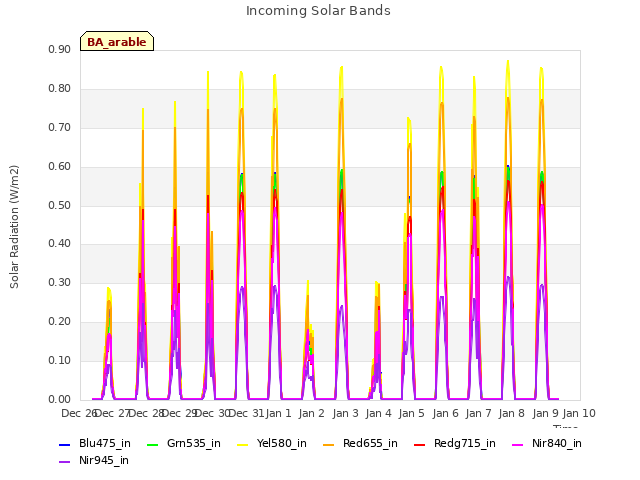Image resolution: width=640 pixels, height=480 pixels.
Task: Click the Jan 3 x-axis date label
Action: (345, 413)
